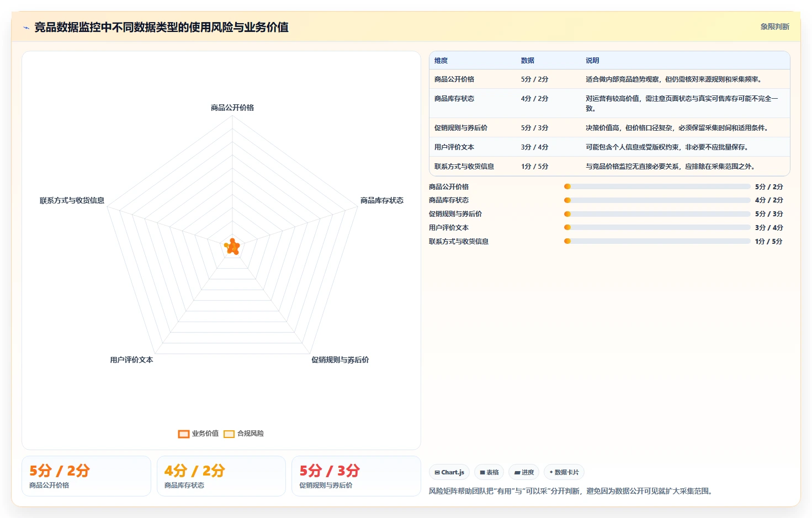Click the 1分 / 5分 value in 联系方式与收货信息 table row
Screen dimensions: 812x518
click(x=535, y=167)
